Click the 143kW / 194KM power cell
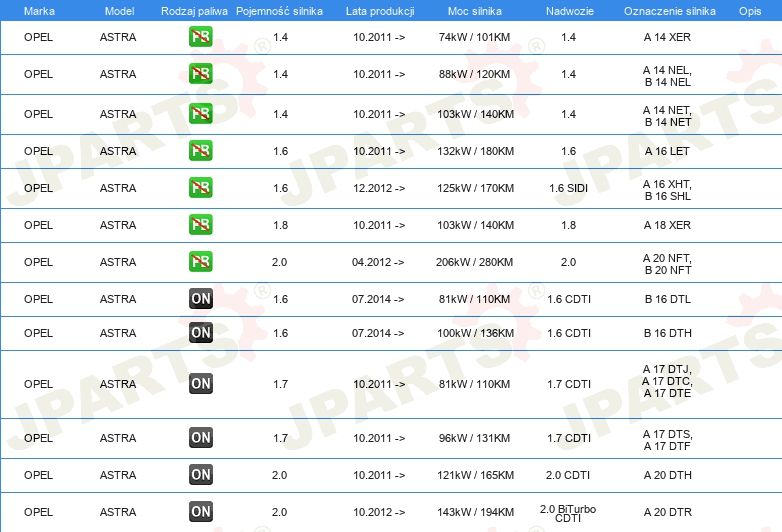 (x=475, y=512)
